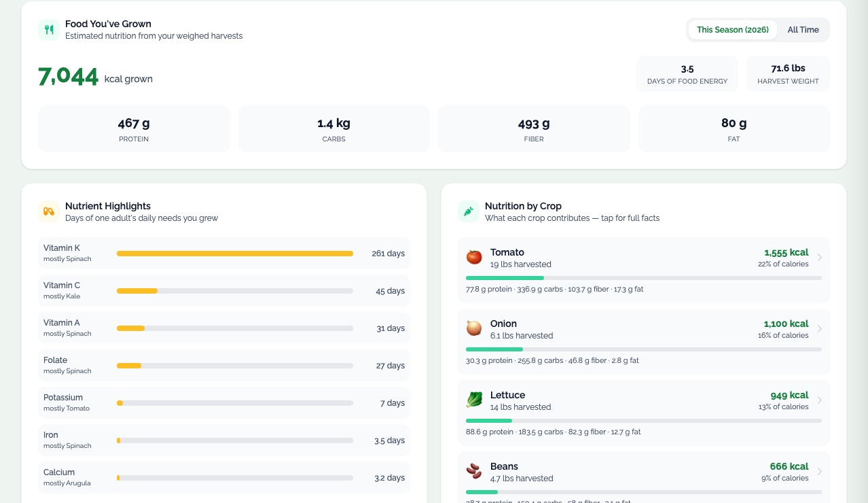The image size is (868, 503).
Task: Click '45 days' value
Action: 391,291
